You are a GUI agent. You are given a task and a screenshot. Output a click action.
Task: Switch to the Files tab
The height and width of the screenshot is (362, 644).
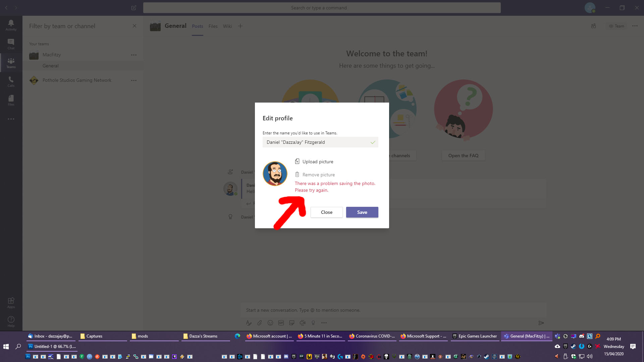click(x=213, y=26)
